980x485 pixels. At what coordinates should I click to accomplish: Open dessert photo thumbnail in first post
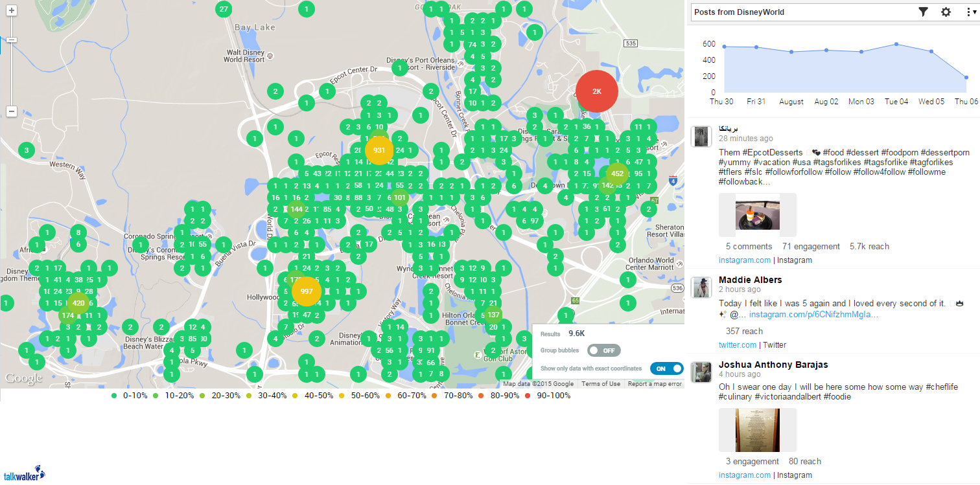(x=758, y=216)
